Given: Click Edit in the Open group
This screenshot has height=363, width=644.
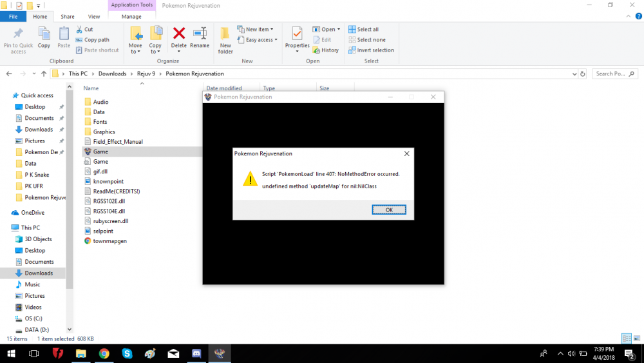Looking at the screenshot, I should coord(322,39).
